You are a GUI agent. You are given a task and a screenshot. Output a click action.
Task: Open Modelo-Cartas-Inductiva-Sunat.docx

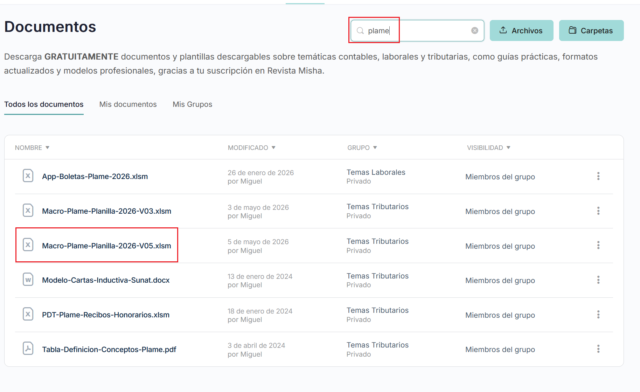point(106,280)
